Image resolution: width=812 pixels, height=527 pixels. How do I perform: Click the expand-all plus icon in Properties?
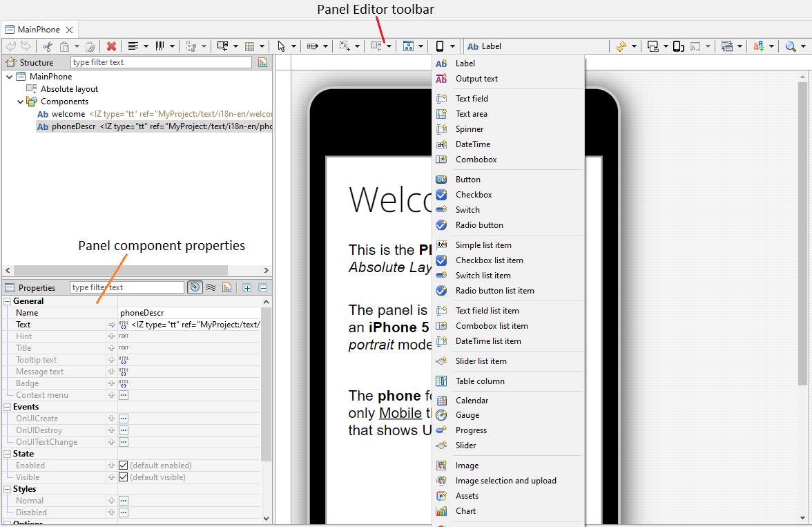247,287
